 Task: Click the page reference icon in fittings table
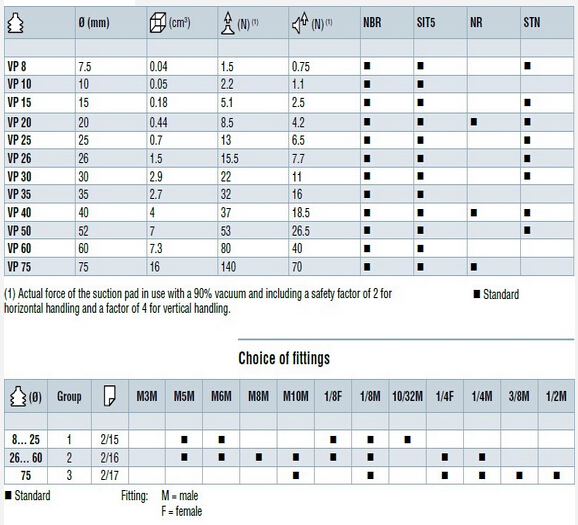[x=109, y=396]
